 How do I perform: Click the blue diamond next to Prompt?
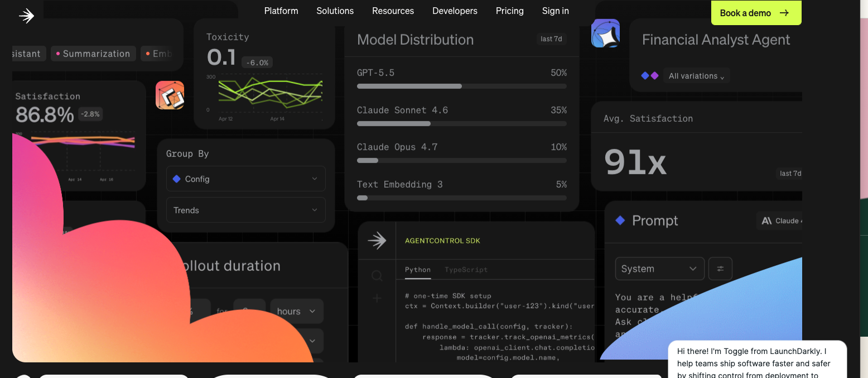click(x=620, y=221)
